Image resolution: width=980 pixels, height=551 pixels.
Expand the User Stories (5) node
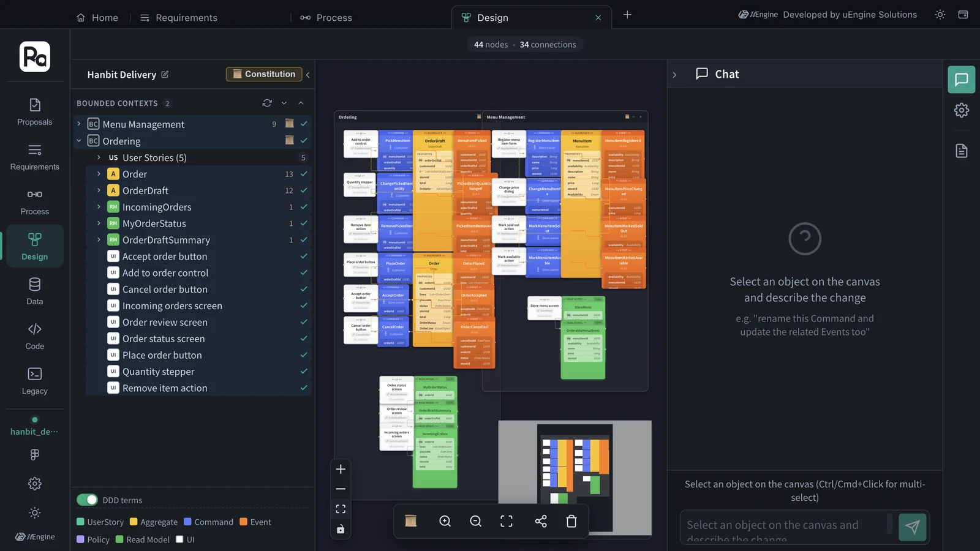[99, 157]
